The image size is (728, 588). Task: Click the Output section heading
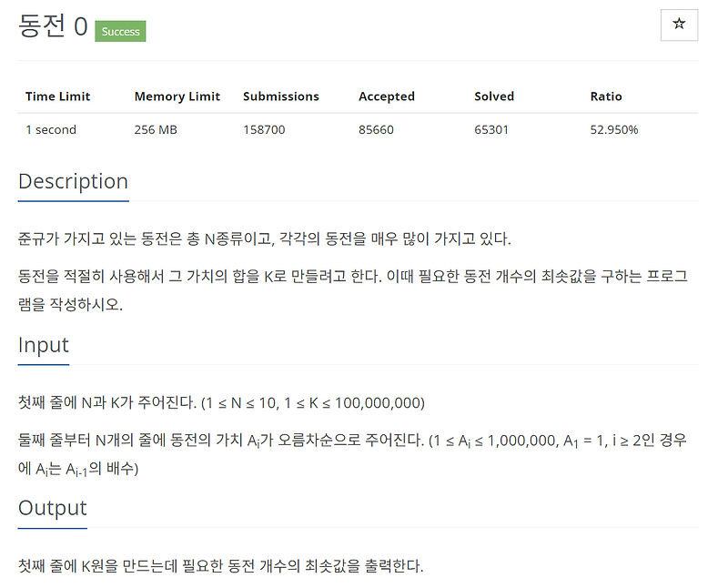[52, 509]
